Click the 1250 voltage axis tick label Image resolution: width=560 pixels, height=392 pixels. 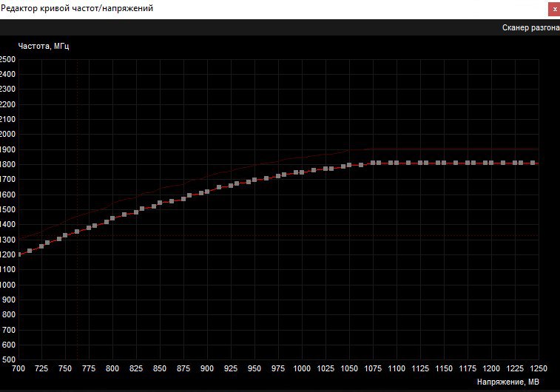[x=539, y=368]
